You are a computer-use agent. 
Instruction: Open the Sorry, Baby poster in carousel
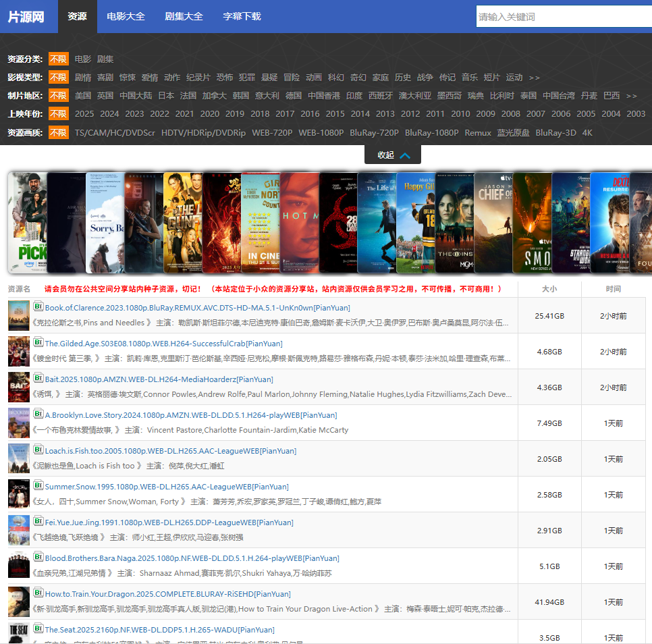point(105,223)
